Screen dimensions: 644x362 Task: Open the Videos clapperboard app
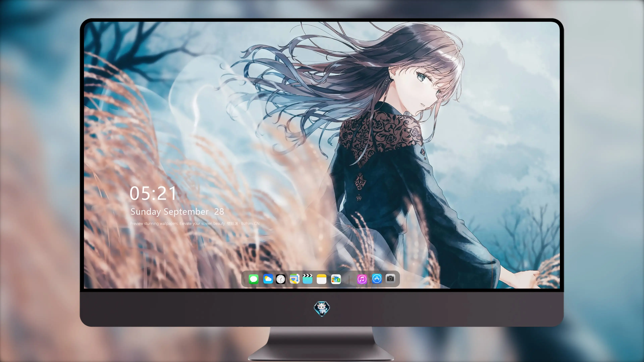click(x=308, y=279)
